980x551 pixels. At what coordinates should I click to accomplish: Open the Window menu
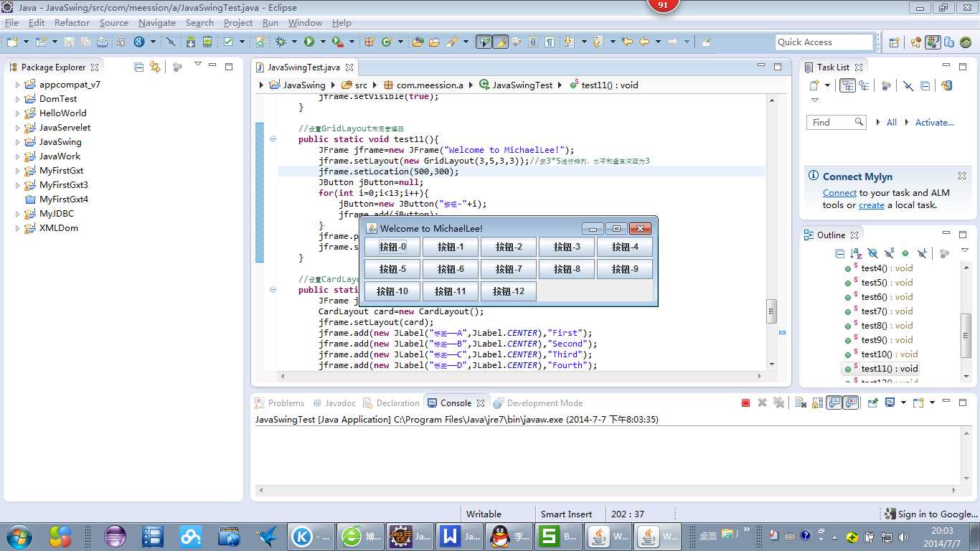pos(305,22)
